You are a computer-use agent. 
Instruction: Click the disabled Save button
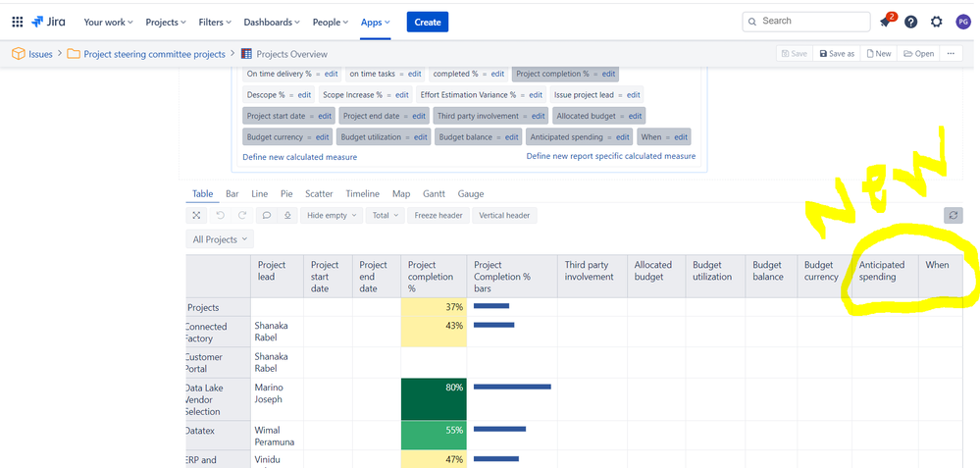[x=795, y=54]
